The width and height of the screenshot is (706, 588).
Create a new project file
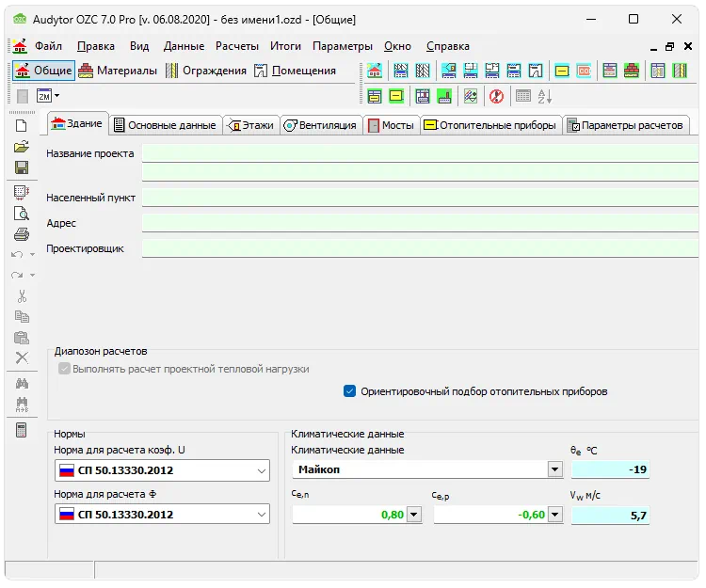pyautogui.click(x=21, y=125)
